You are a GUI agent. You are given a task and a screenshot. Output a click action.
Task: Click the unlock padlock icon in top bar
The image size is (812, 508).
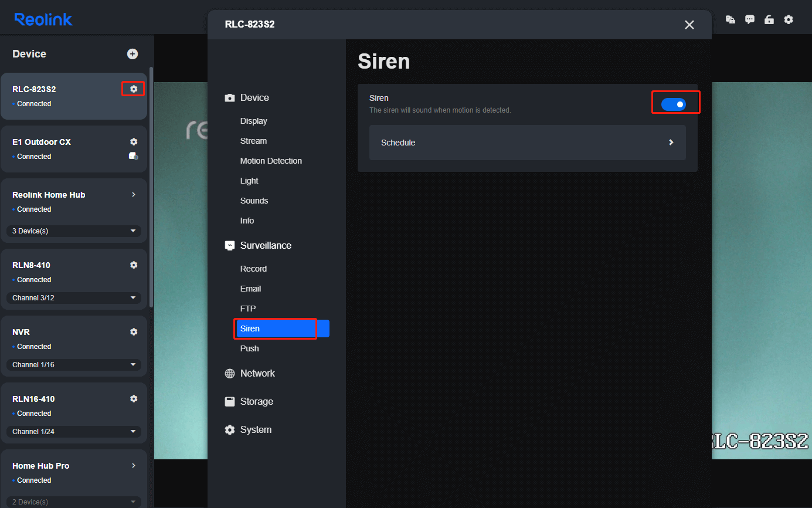click(769, 19)
